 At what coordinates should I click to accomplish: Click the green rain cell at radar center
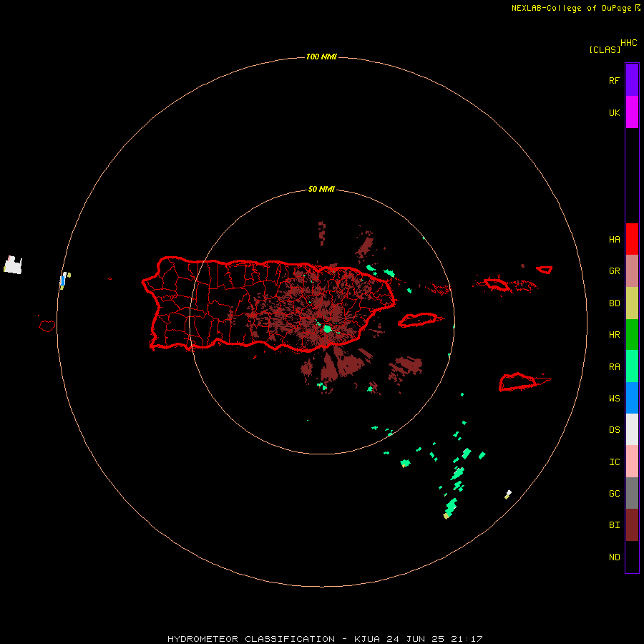click(x=327, y=329)
